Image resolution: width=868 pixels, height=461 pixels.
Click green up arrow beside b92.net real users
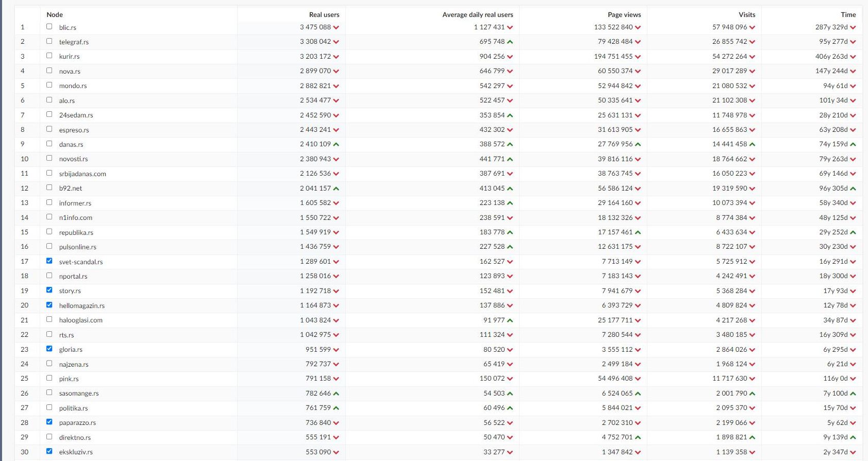(x=336, y=189)
